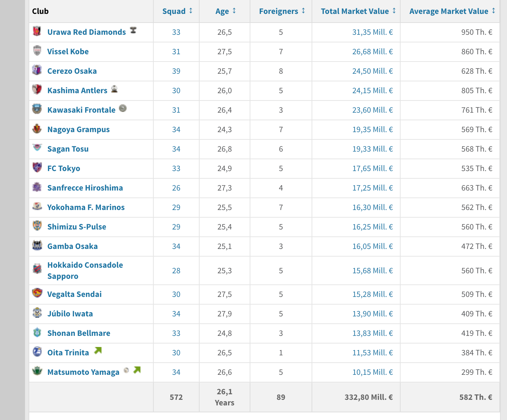Image resolution: width=507 pixels, height=420 pixels.
Task: Click the Kashima Antlers club crest
Action: pos(37,89)
